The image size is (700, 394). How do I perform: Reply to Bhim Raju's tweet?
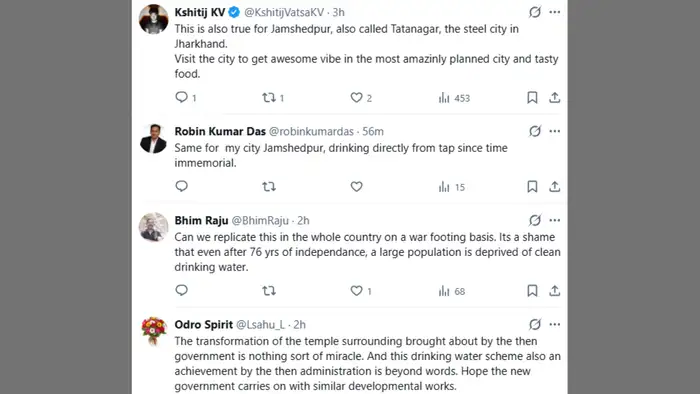pyautogui.click(x=181, y=290)
